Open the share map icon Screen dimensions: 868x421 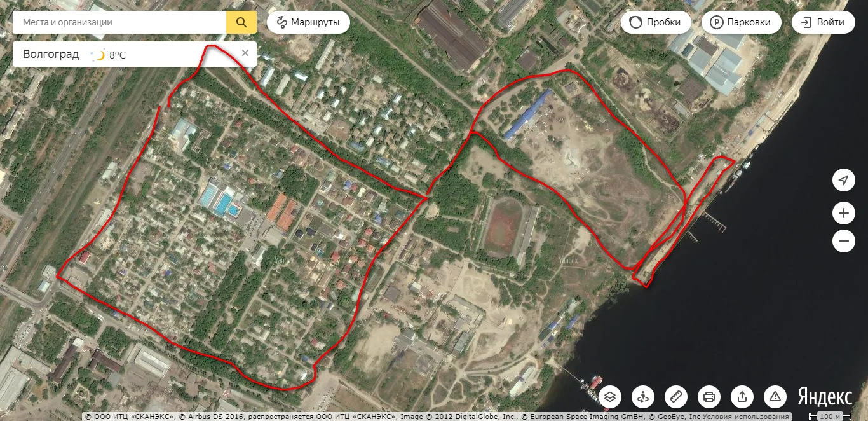click(742, 397)
